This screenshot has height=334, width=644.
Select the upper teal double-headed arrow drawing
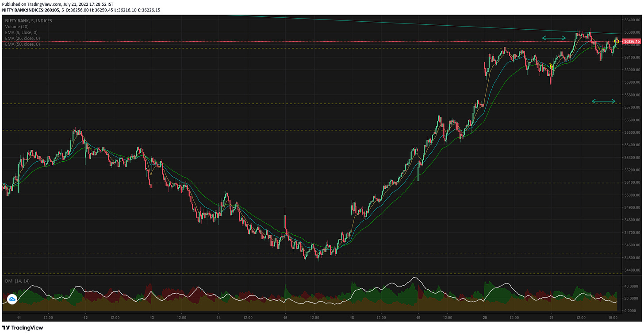[x=553, y=38]
